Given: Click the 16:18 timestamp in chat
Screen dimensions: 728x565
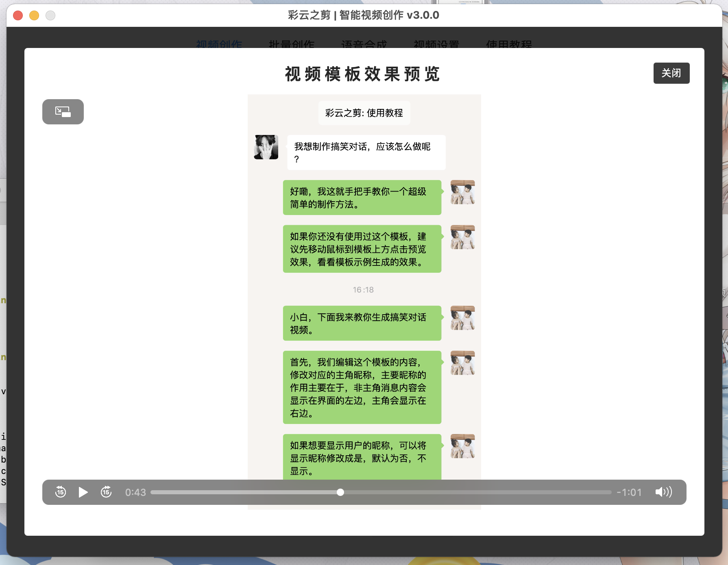Looking at the screenshot, I should (x=363, y=290).
